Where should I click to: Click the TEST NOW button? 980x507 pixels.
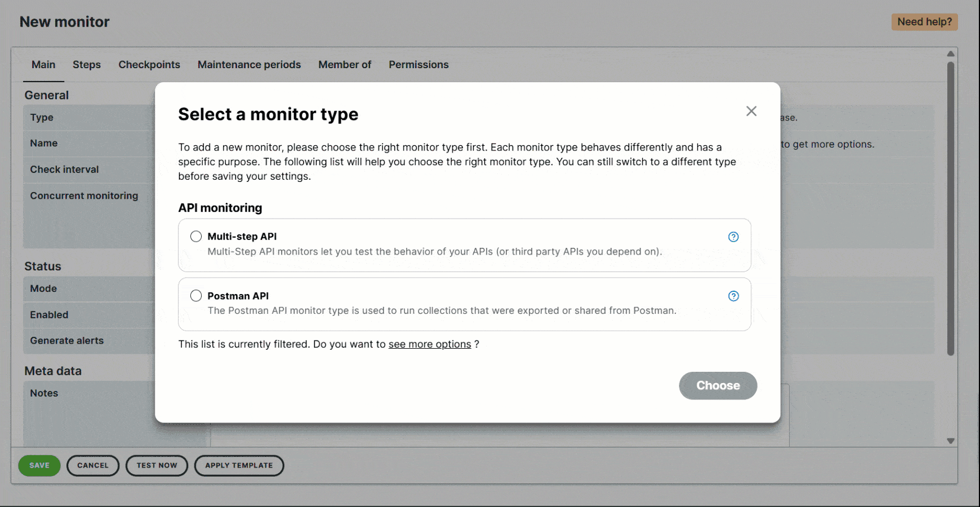pos(157,465)
